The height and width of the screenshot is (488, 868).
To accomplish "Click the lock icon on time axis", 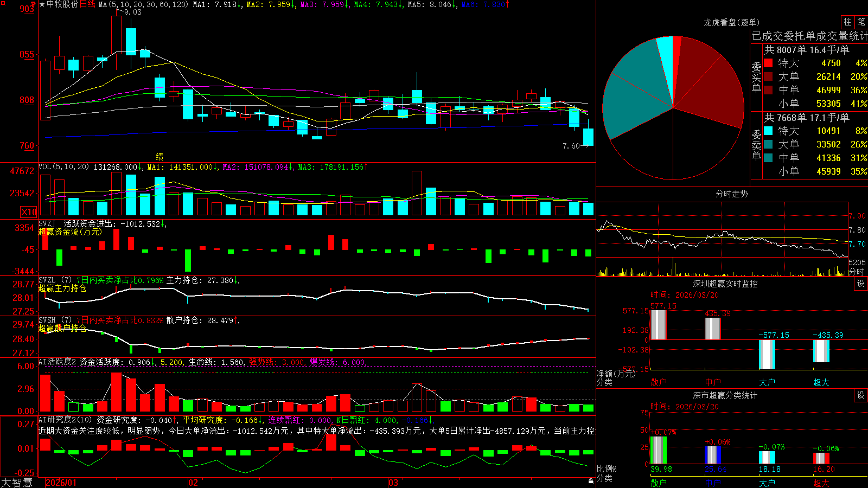I will click(x=591, y=481).
